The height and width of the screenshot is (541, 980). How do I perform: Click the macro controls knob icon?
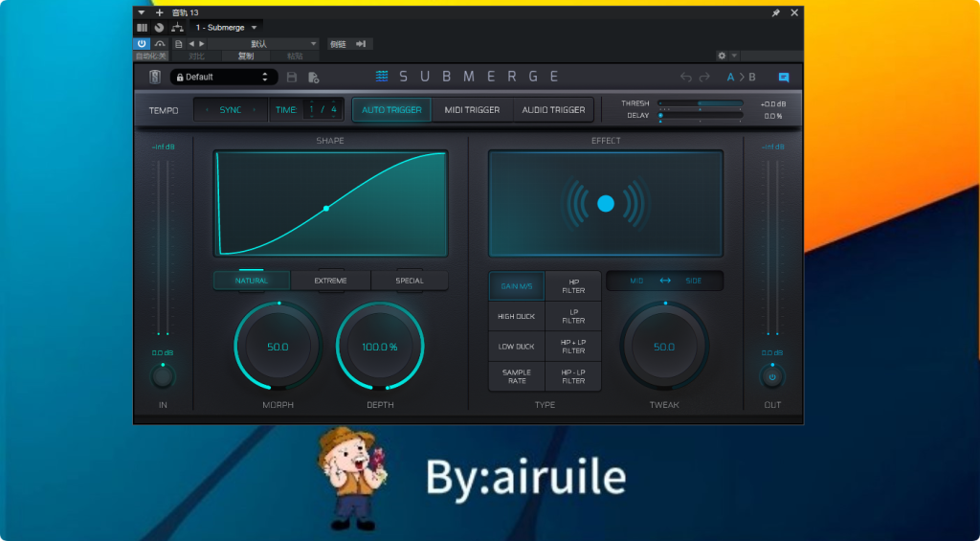click(x=160, y=28)
